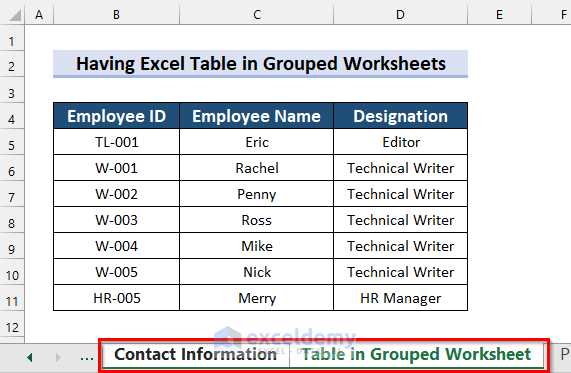Select the Nick name cell

[x=256, y=272]
